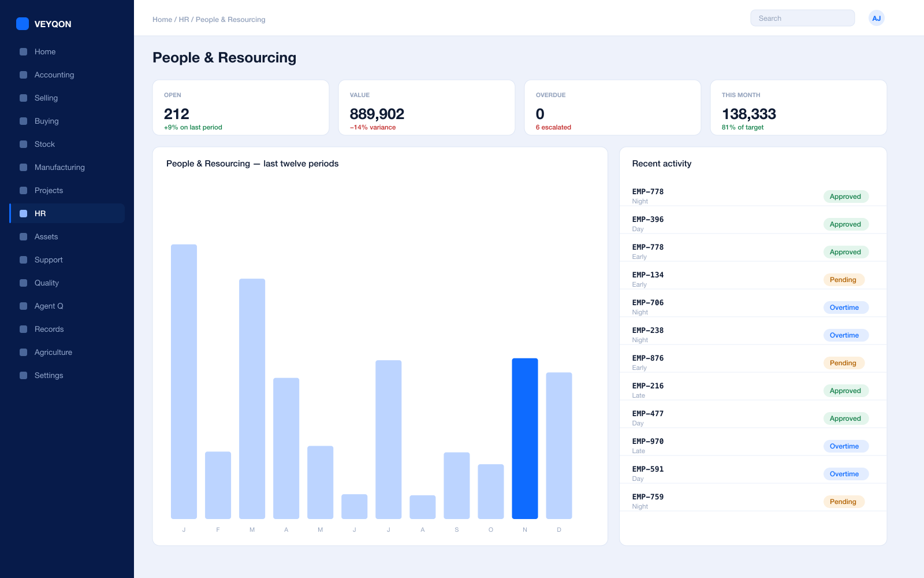Open Agent Q from sidebar
The height and width of the screenshot is (578, 924).
click(67, 306)
